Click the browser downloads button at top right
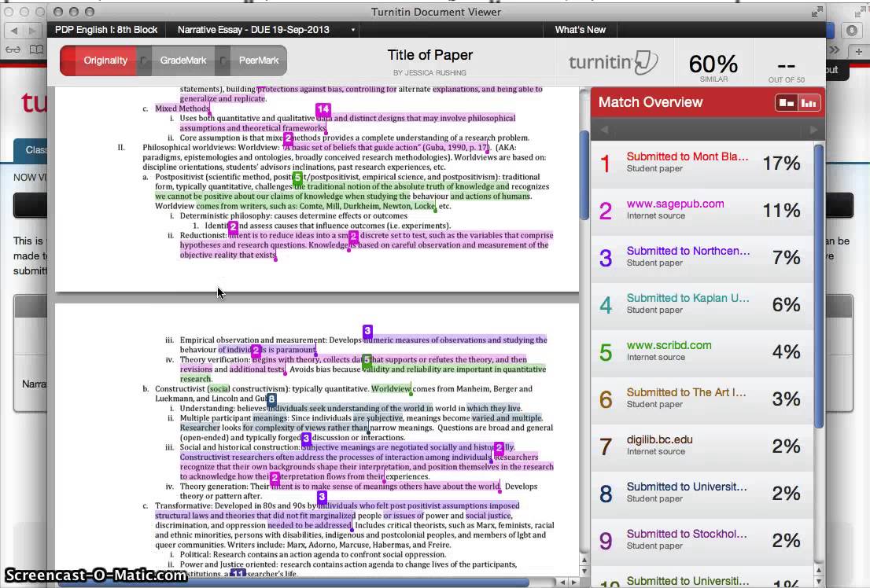 (x=852, y=31)
